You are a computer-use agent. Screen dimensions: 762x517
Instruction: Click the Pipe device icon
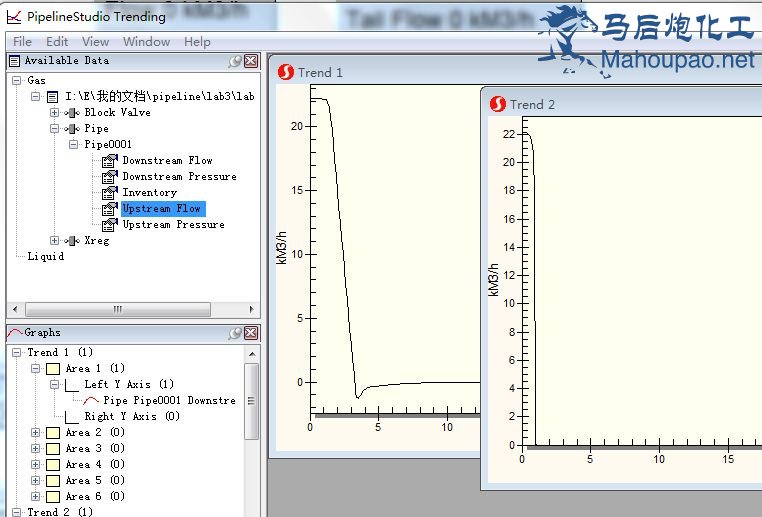[x=72, y=129]
